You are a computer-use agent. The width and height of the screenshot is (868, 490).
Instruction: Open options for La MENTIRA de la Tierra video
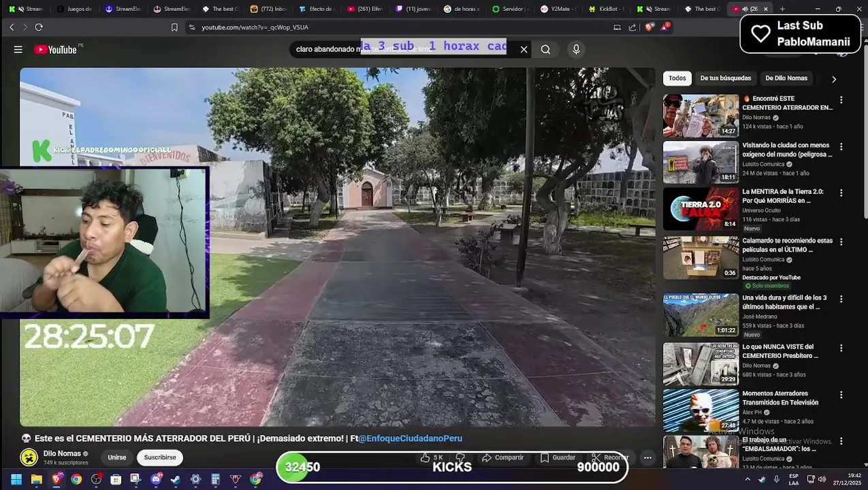[841, 193]
